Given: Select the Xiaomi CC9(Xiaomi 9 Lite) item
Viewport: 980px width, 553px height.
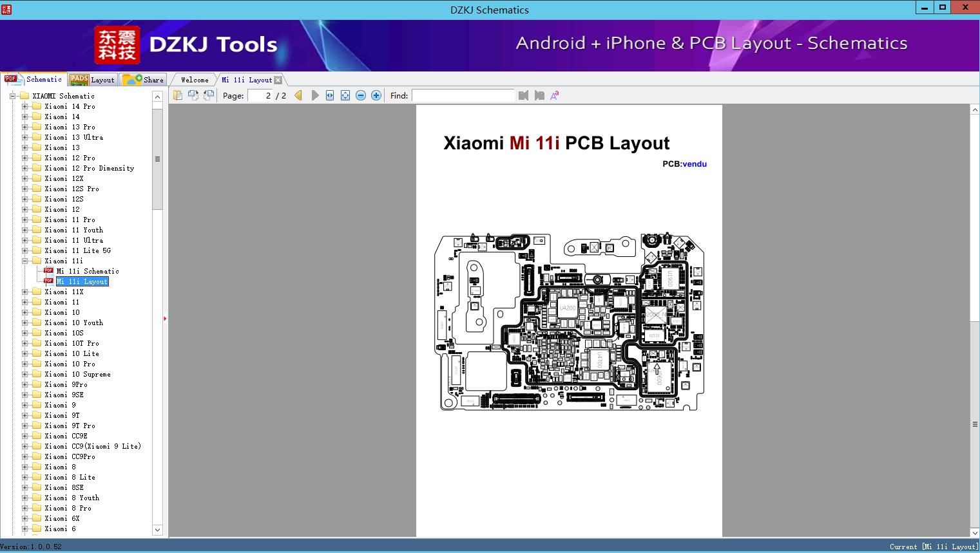Looking at the screenshot, I should click(93, 446).
